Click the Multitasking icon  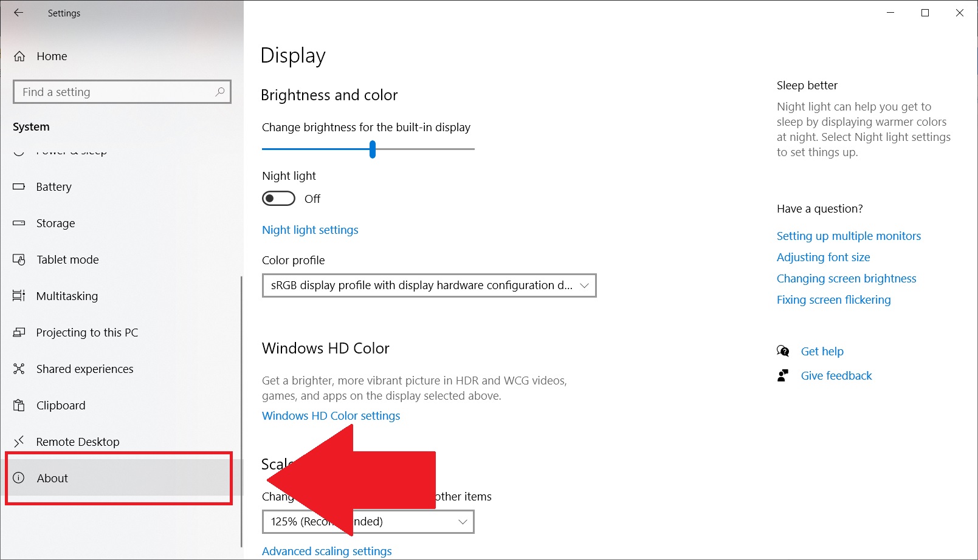(19, 296)
